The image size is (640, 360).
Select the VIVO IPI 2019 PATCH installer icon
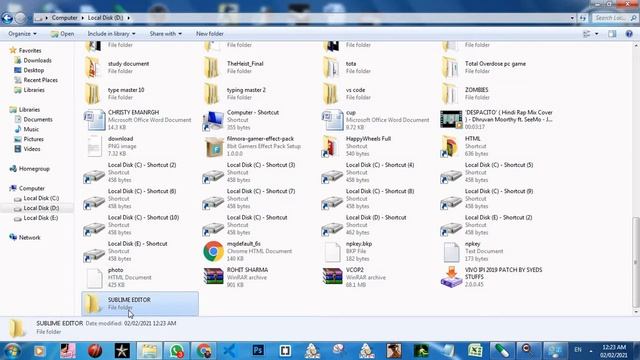(x=451, y=277)
